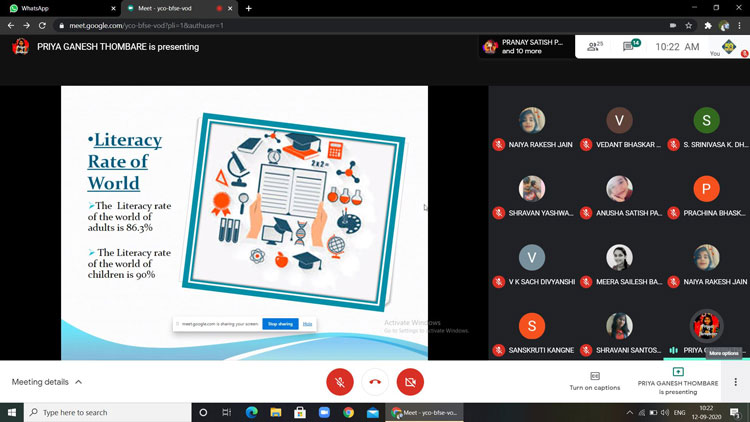Viewport: 750px width, 422px height.
Task: Switch to the WhatsApp browser tab
Action: pos(60,8)
